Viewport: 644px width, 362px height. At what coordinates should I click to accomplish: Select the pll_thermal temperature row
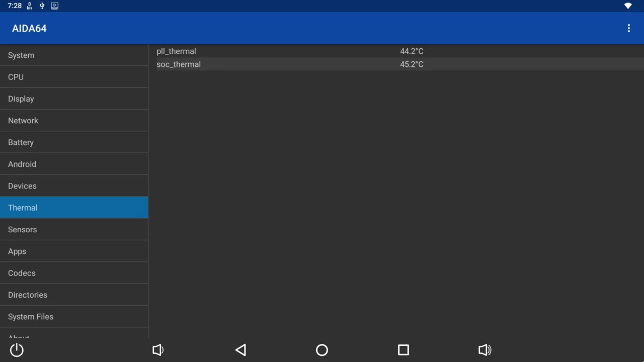tap(400, 51)
